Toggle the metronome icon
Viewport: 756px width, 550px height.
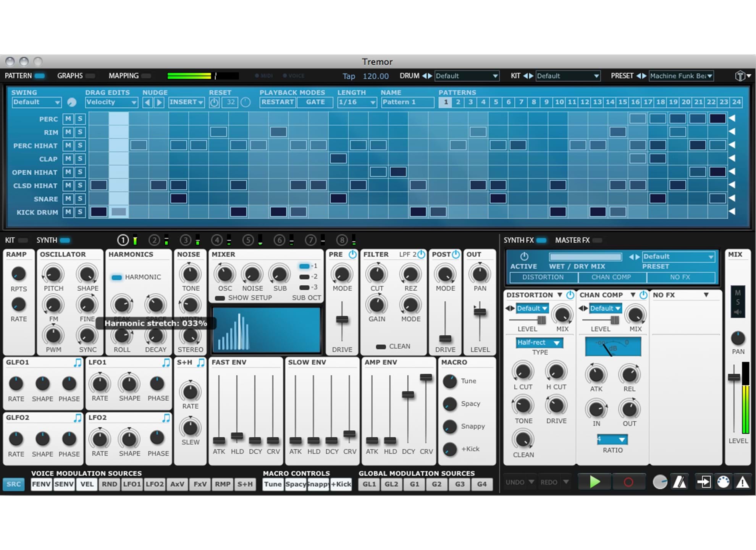point(680,482)
